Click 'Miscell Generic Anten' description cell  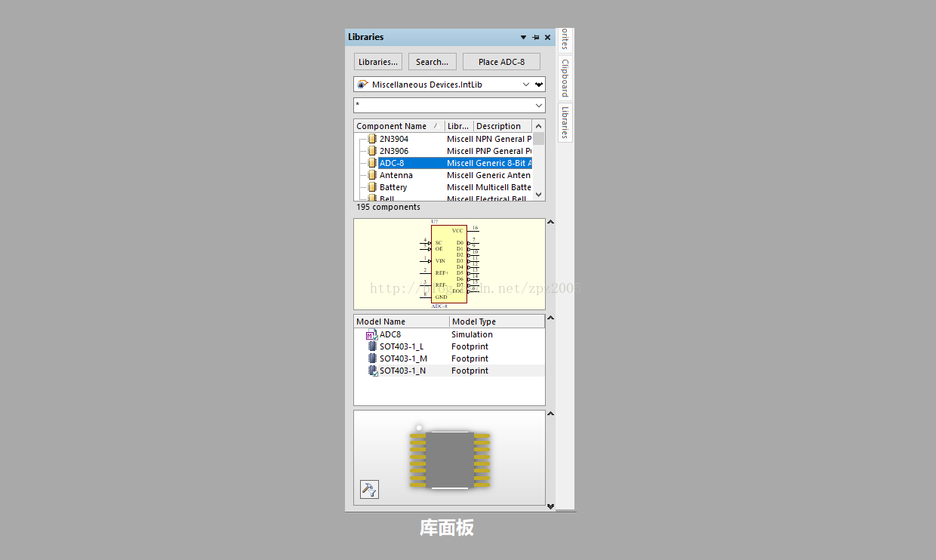[x=489, y=175]
